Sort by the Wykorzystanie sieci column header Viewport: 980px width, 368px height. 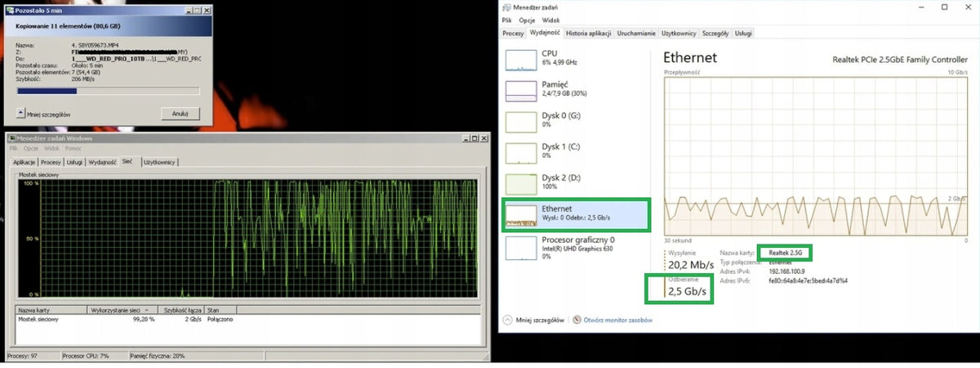122,311
